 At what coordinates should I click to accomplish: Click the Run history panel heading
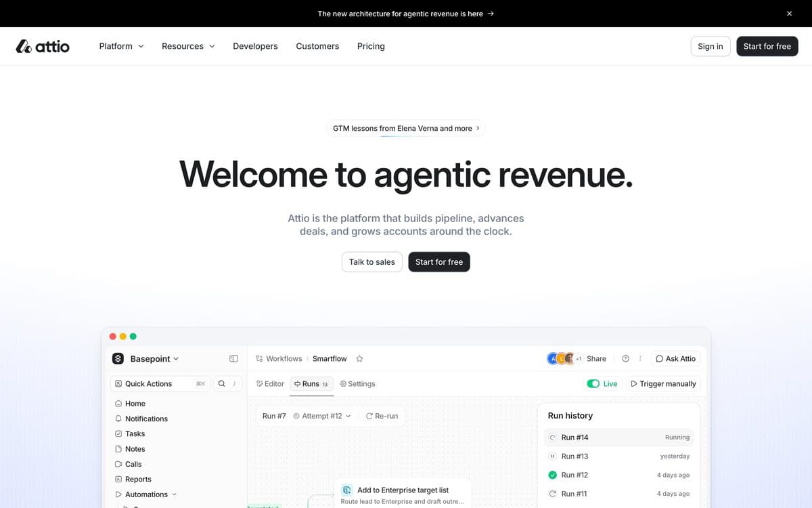[x=570, y=416]
